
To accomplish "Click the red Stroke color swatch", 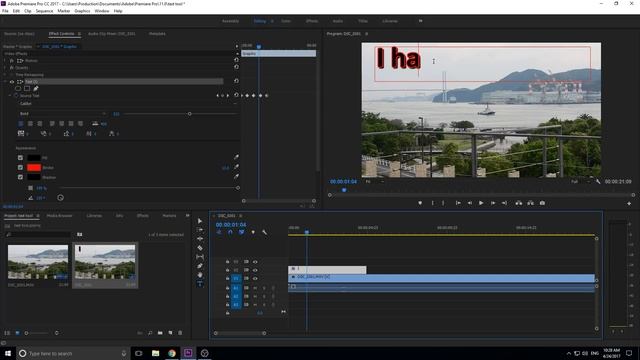I will point(34,167).
